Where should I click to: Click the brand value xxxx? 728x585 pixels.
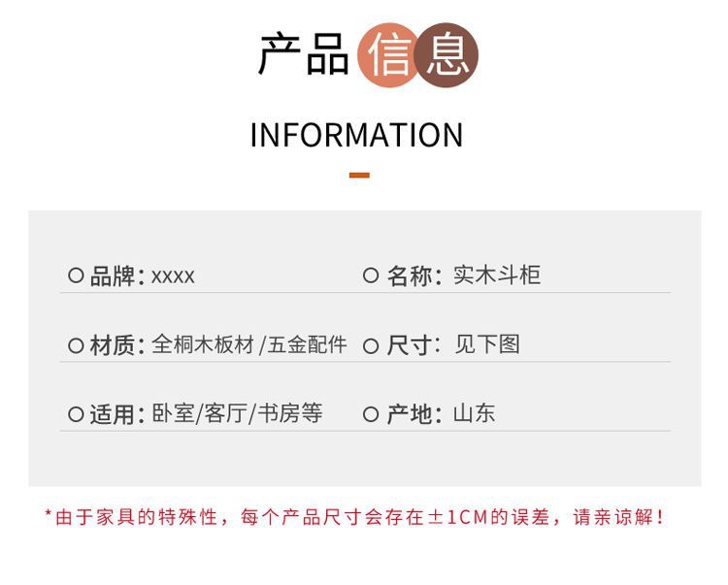(173, 276)
